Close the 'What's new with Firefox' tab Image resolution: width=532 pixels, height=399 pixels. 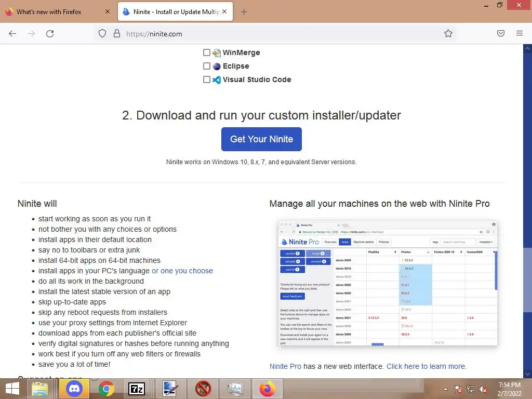click(x=107, y=11)
